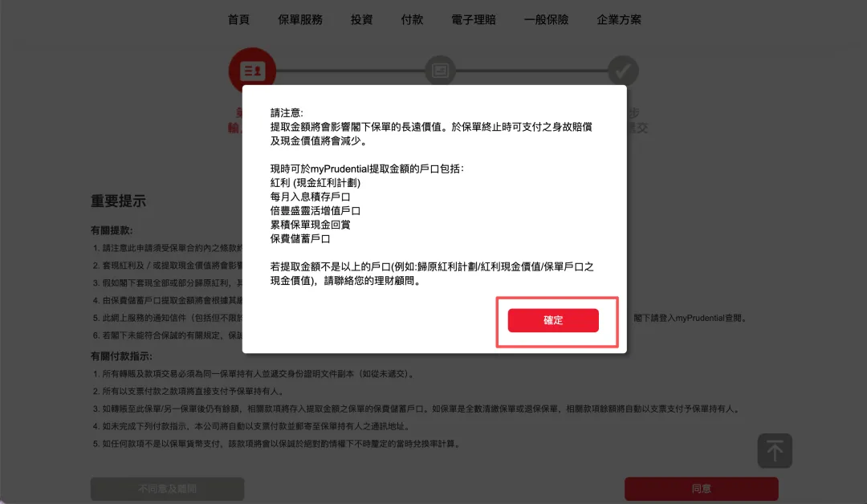The image size is (867, 504).
Task: Open the 電子理賠 navigation item
Action: point(474,20)
